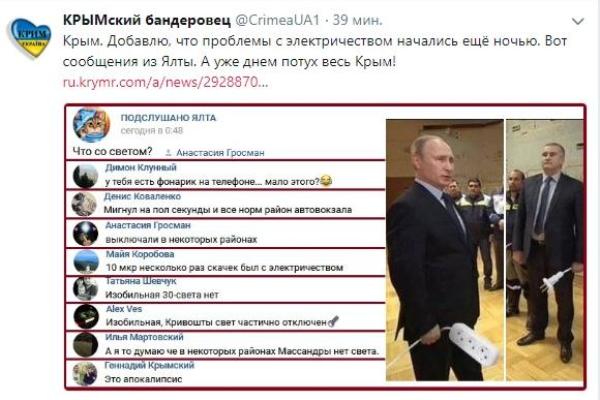Open Майя Коробова commenter name

click(x=140, y=254)
